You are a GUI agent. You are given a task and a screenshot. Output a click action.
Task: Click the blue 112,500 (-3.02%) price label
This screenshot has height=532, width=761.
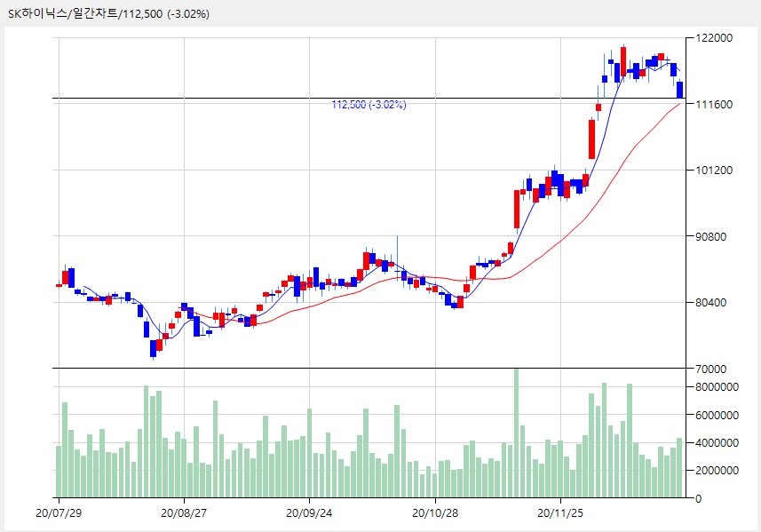(369, 105)
